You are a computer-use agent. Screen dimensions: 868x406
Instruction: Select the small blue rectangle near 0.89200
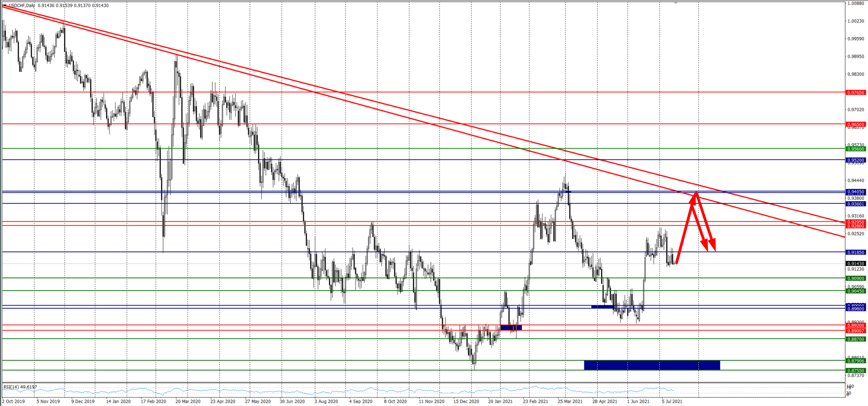coord(511,327)
